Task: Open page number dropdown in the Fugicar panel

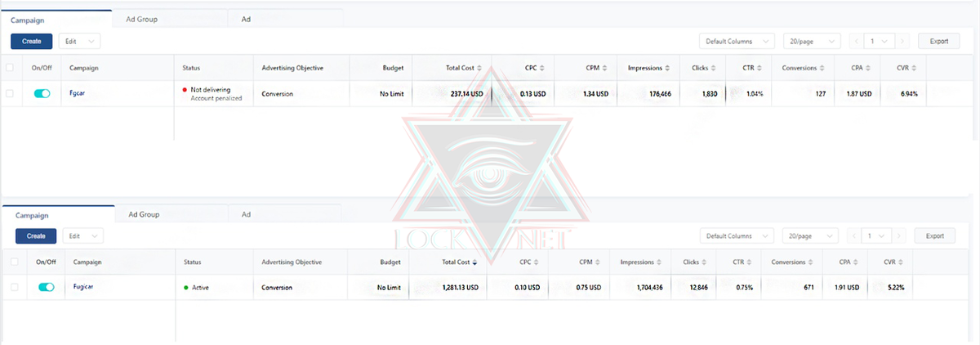Action: click(x=877, y=235)
